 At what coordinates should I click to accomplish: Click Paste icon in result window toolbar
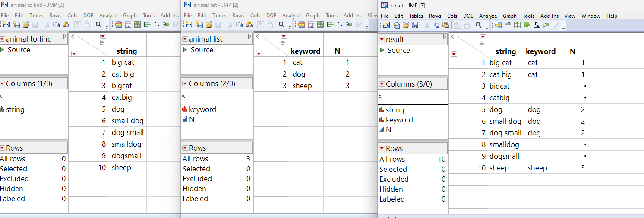point(445,25)
